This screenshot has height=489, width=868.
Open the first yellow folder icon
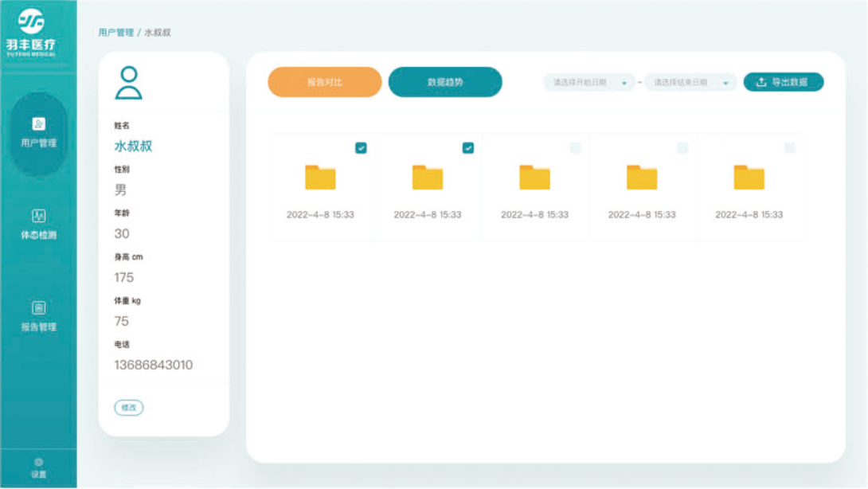320,177
